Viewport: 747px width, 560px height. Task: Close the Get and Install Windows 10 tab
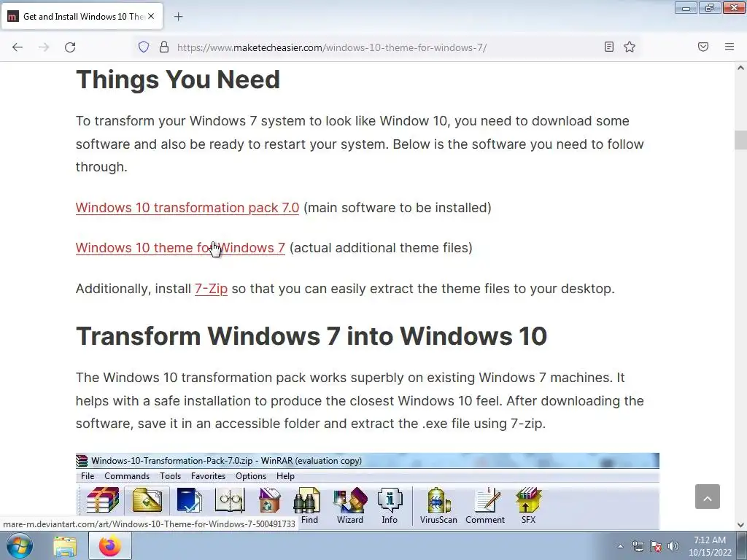[151, 16]
